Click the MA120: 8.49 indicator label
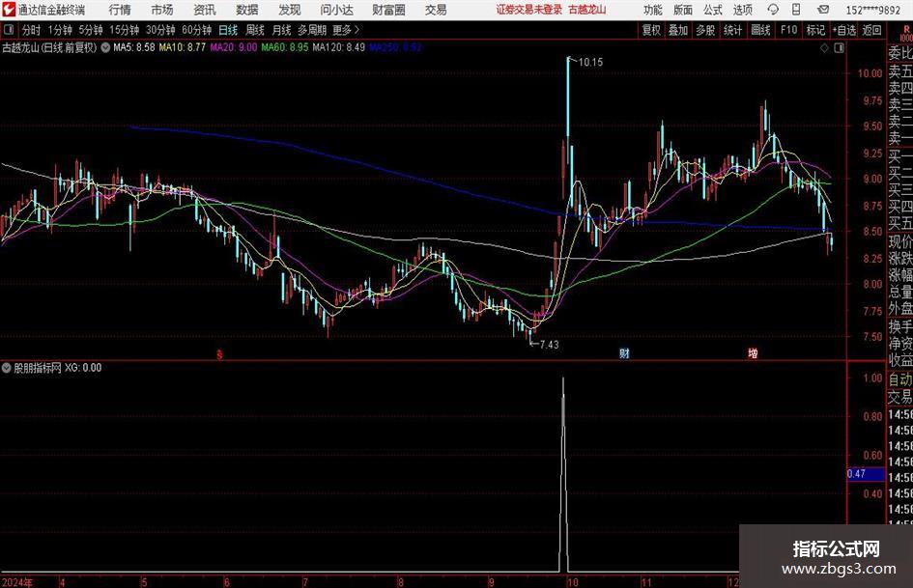Viewport: 913px width, 588px height. pyautogui.click(x=339, y=47)
